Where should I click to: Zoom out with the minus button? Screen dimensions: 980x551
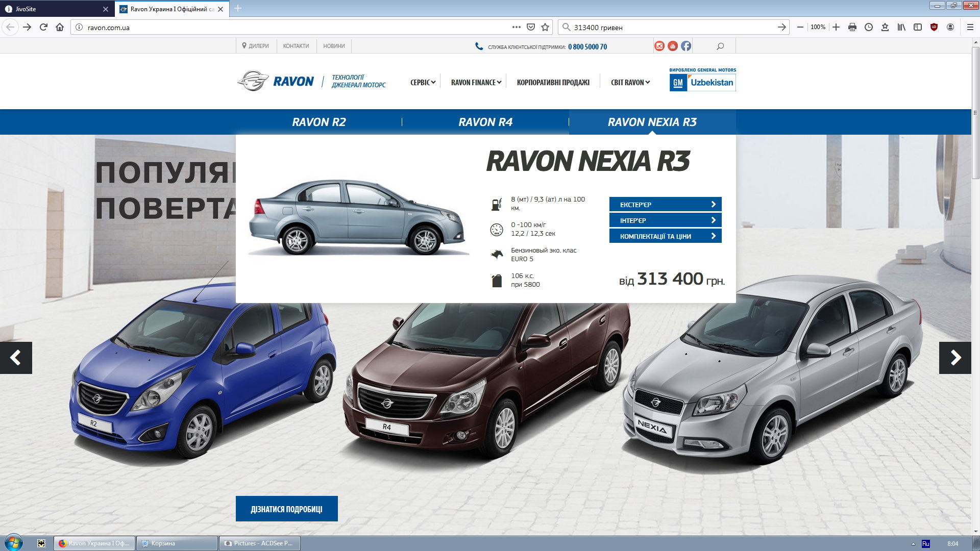point(800,27)
